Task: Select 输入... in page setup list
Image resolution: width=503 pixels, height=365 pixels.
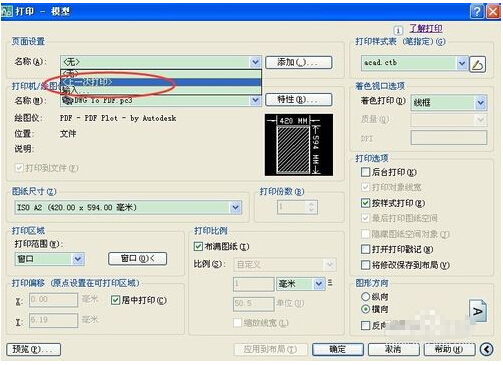Action: coord(161,90)
